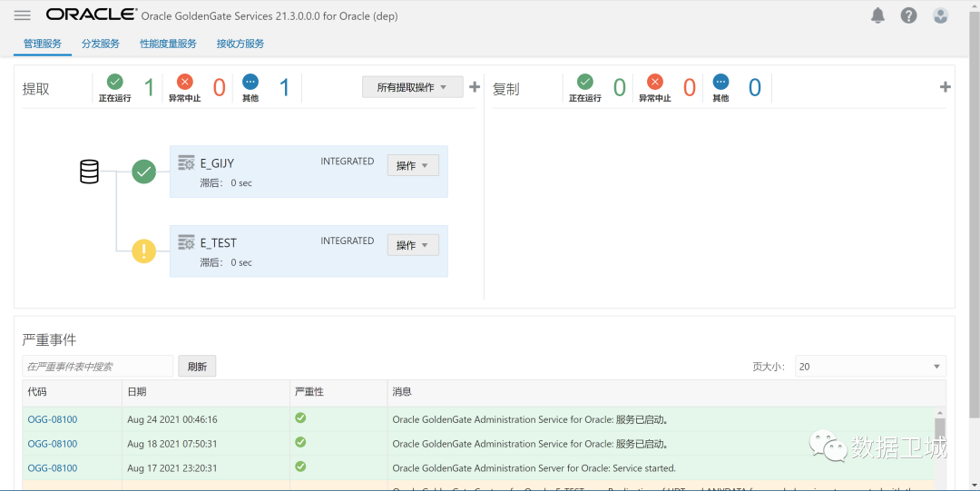
Task: Click E_GIJY green running status icon
Action: (143, 172)
